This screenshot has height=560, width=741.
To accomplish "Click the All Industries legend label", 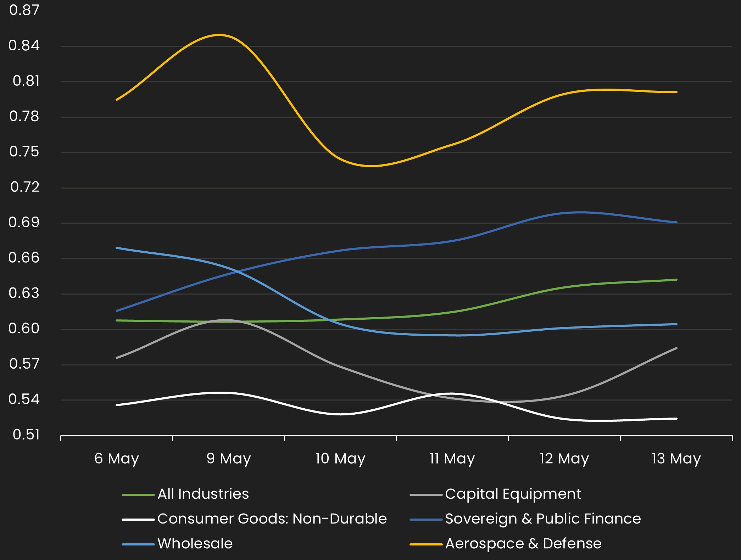I will point(203,494).
